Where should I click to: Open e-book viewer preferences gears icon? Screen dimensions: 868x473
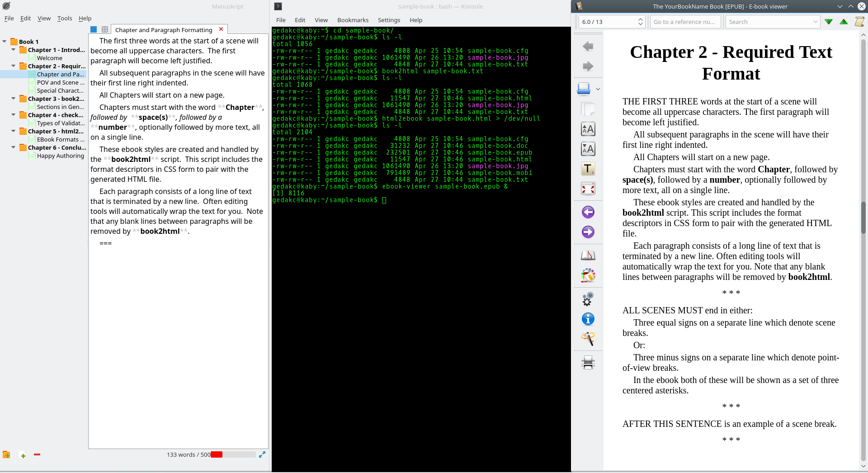click(x=588, y=299)
